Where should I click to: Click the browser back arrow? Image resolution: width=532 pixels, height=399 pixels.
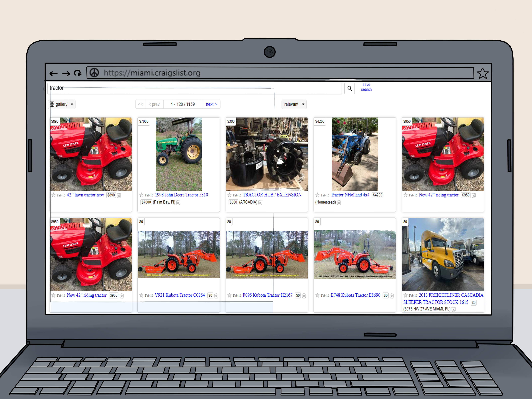tap(53, 73)
